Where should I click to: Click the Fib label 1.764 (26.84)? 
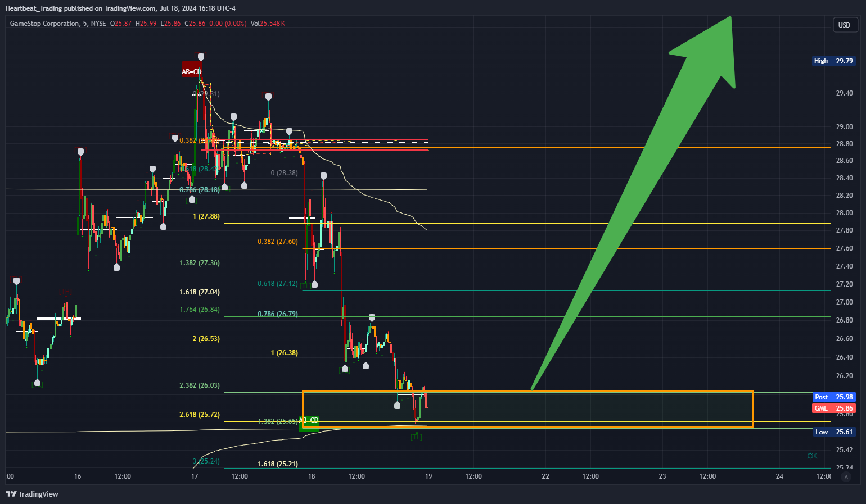pyautogui.click(x=200, y=310)
